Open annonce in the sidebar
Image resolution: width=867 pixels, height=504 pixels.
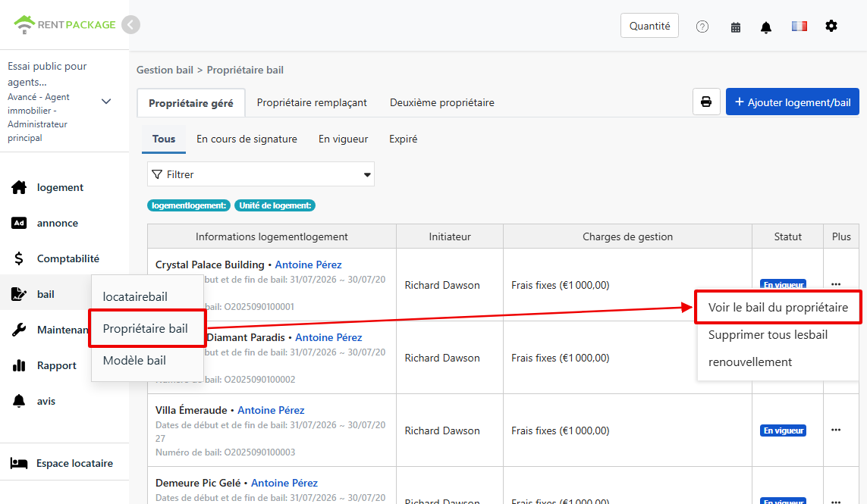58,224
